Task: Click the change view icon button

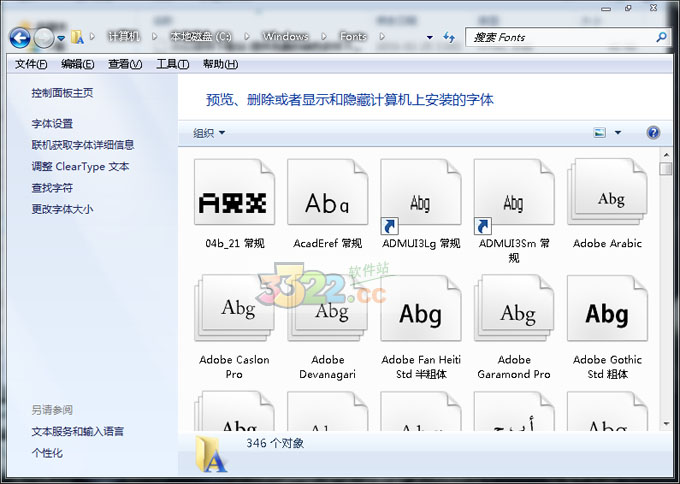Action: pyautogui.click(x=599, y=133)
